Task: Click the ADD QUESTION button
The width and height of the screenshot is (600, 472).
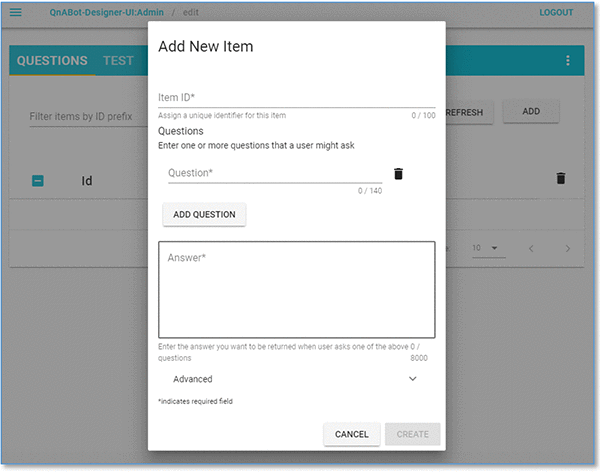Action: point(204,214)
